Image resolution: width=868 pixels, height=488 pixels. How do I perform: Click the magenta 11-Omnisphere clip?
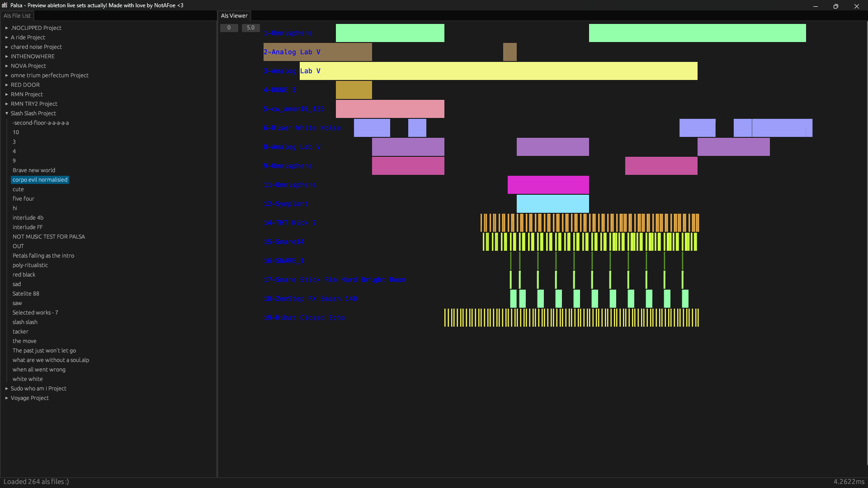[548, 185]
